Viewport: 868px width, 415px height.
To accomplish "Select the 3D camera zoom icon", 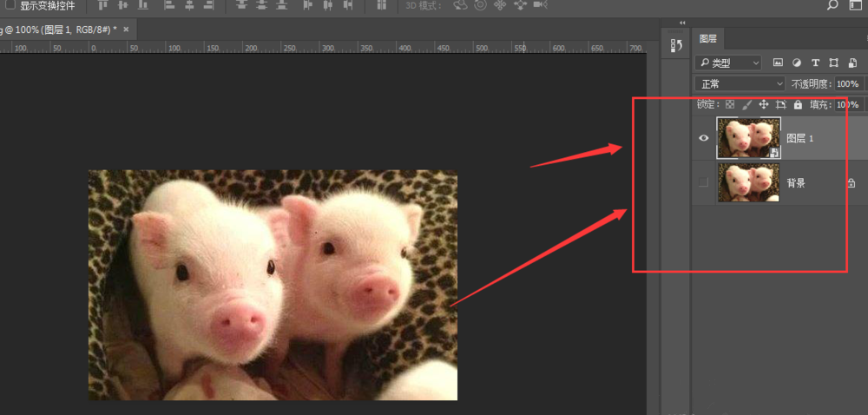I will [x=540, y=5].
